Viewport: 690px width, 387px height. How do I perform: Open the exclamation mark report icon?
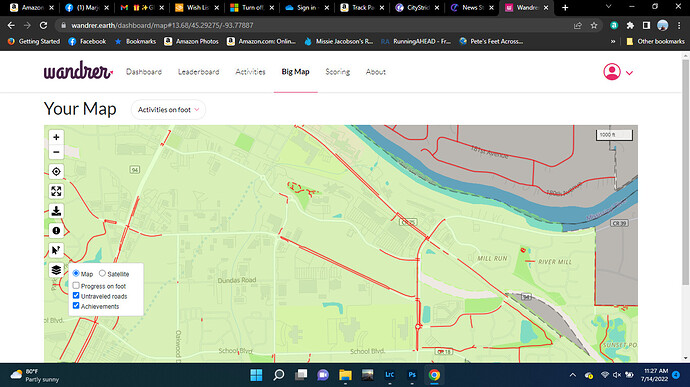click(56, 231)
